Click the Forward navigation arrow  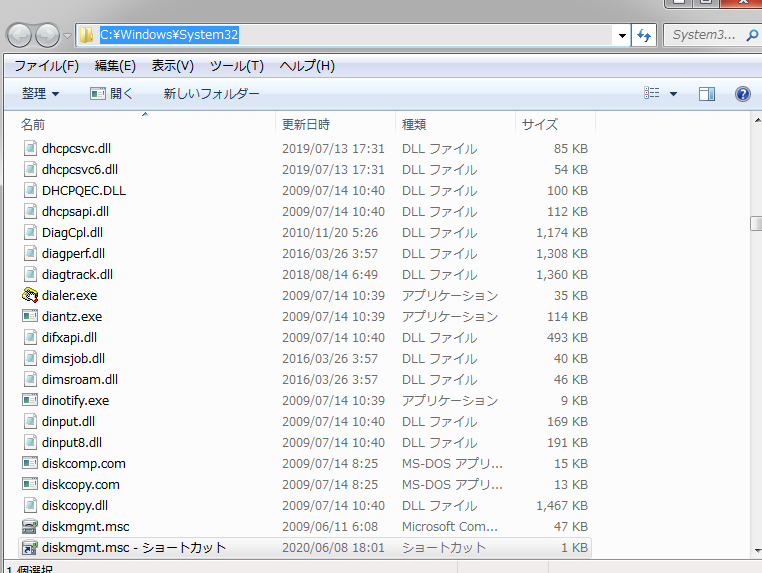[x=48, y=35]
